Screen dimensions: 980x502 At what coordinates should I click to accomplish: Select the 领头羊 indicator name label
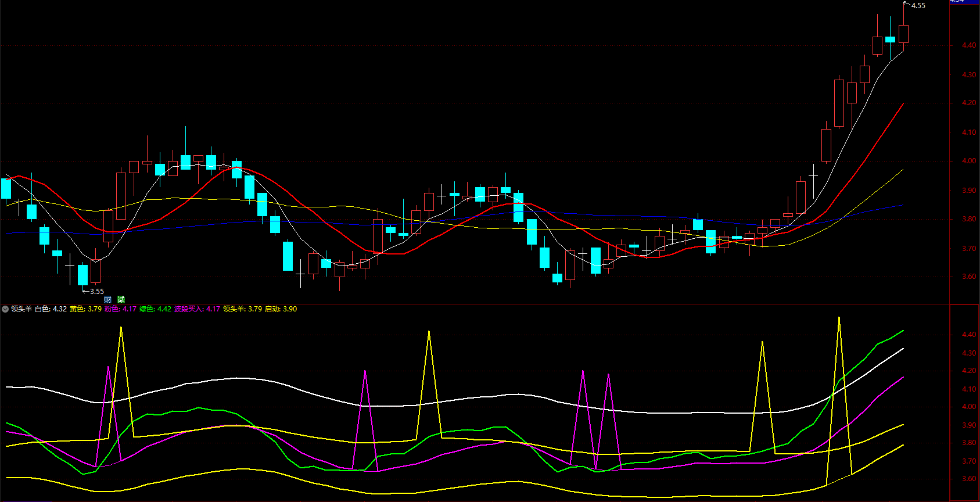pyautogui.click(x=21, y=309)
